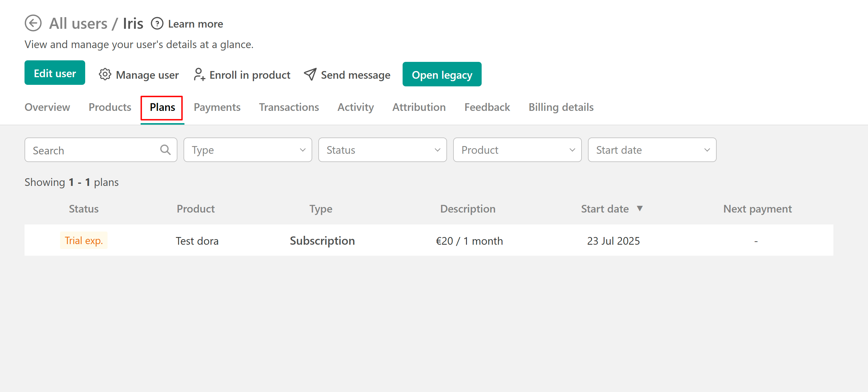Image resolution: width=868 pixels, height=392 pixels.
Task: Click the Enroll in product person icon
Action: pyautogui.click(x=199, y=74)
